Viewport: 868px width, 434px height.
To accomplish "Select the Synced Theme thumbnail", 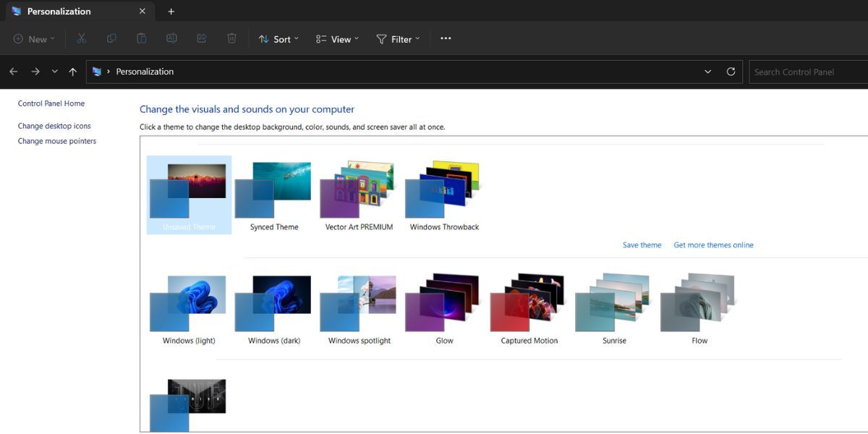I will [x=274, y=195].
